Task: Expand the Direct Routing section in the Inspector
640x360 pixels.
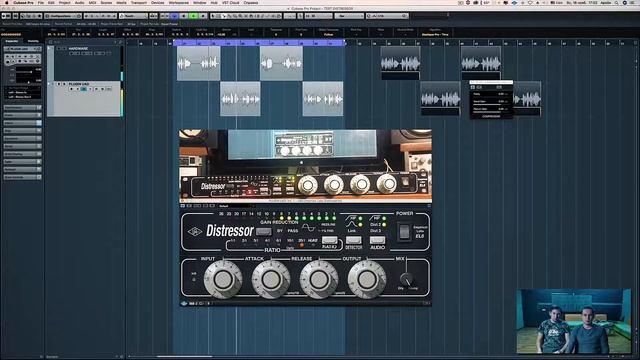Action: coord(22,154)
